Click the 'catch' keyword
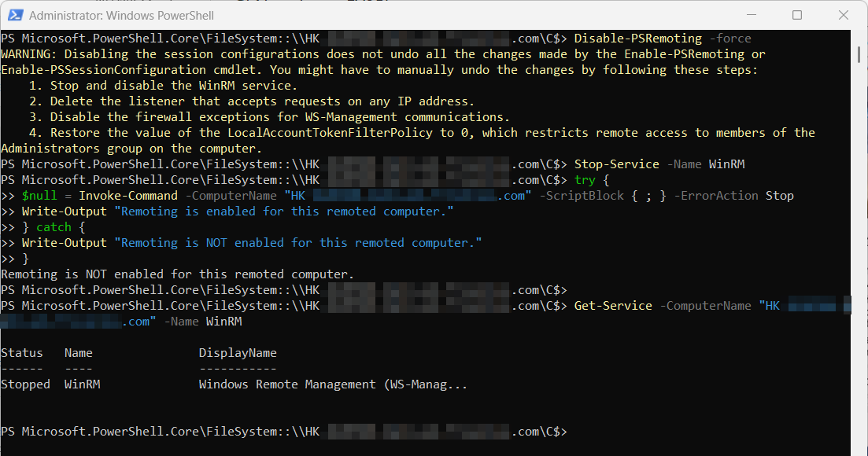868x456 pixels. (x=54, y=227)
